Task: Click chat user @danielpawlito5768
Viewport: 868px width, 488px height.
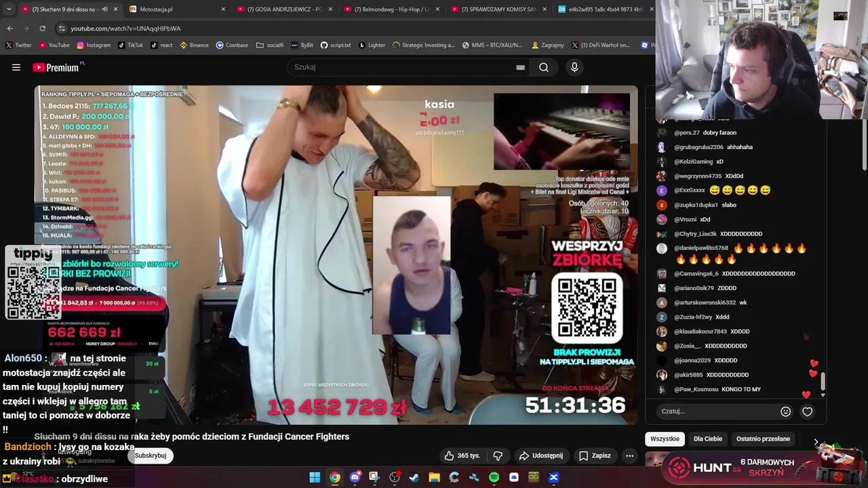Action: (701, 249)
